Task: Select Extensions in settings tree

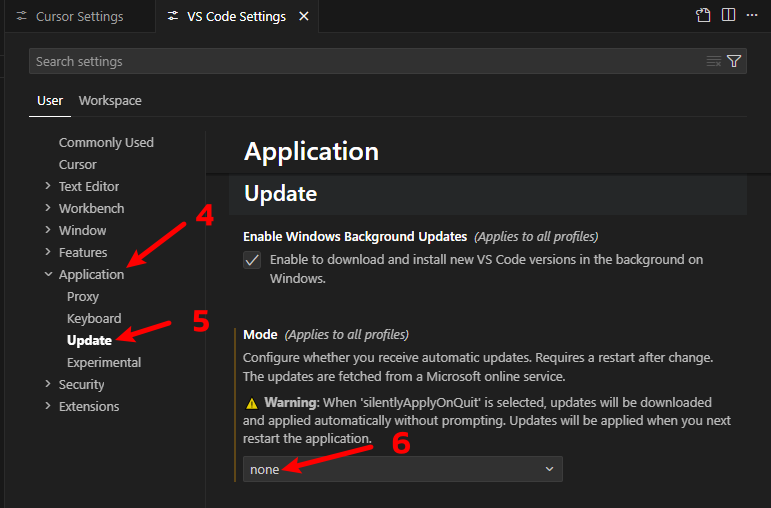Action: [89, 406]
